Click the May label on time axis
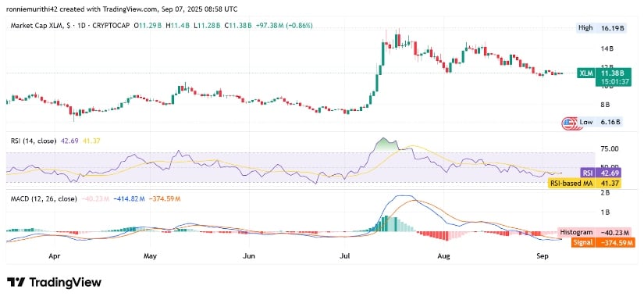This screenshot has width=644, height=300. pos(151,256)
